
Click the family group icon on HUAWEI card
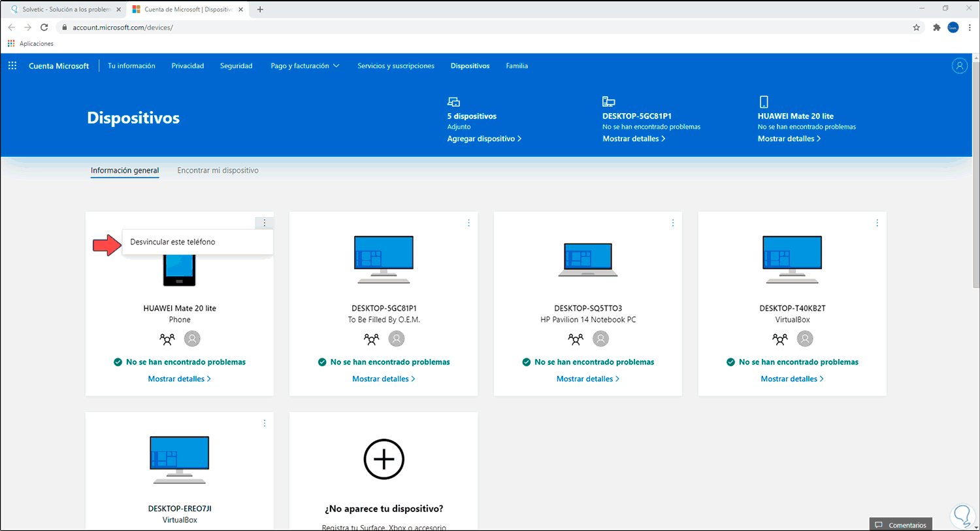pos(168,339)
